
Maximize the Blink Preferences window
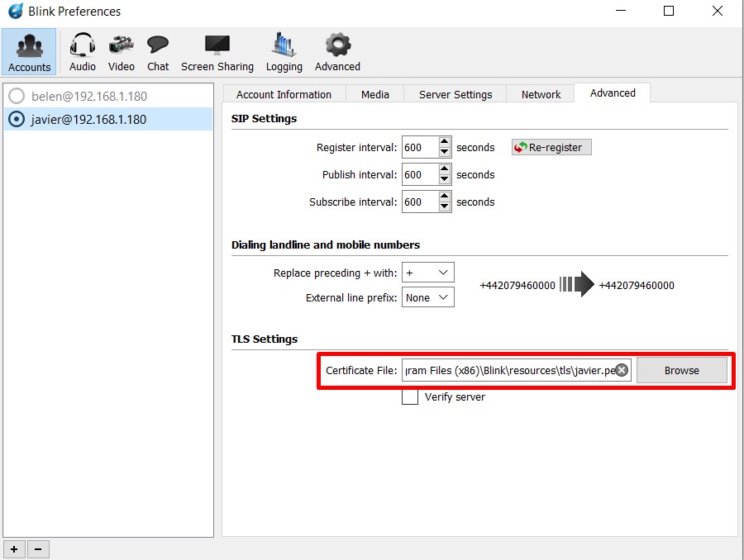669,11
